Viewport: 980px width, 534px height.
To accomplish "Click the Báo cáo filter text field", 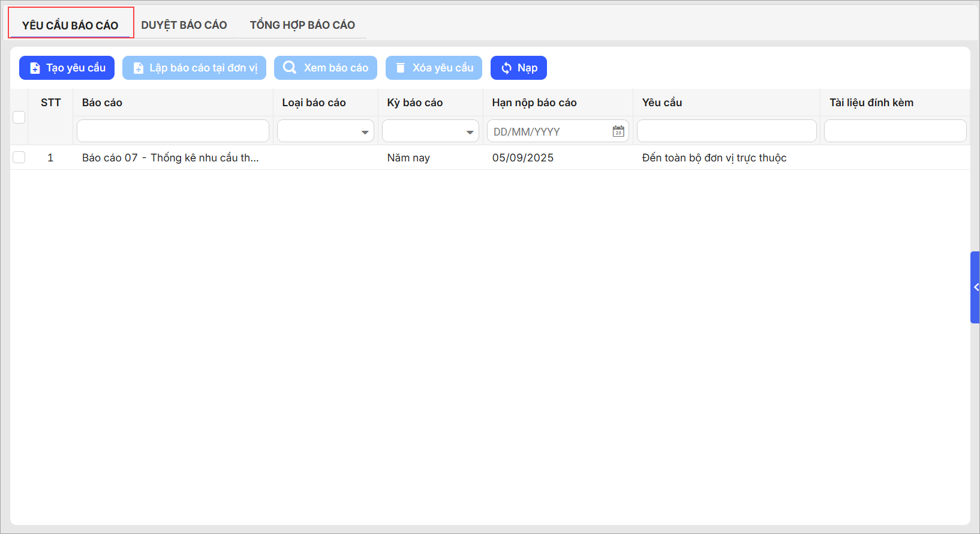I will pos(173,131).
